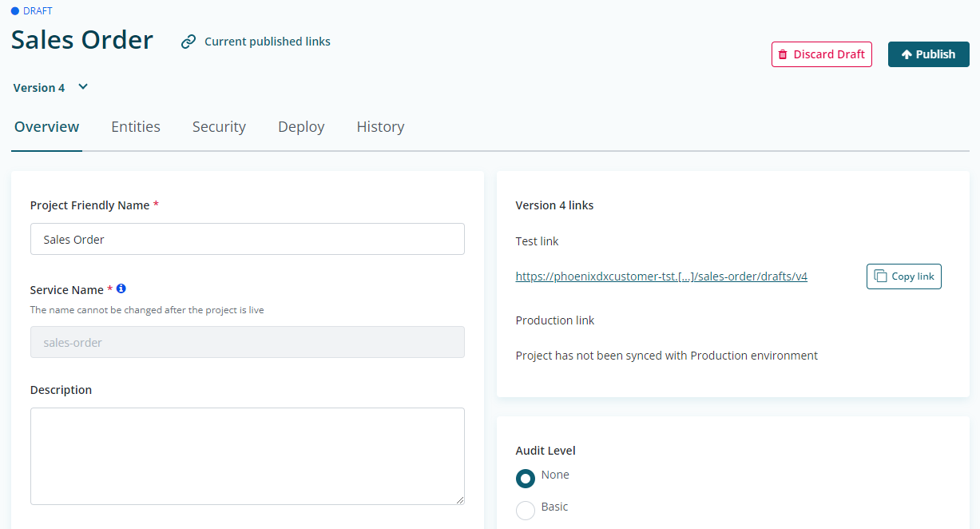The height and width of the screenshot is (529, 980).
Task: Open the sales-order drafts v4 test link
Action: (661, 276)
